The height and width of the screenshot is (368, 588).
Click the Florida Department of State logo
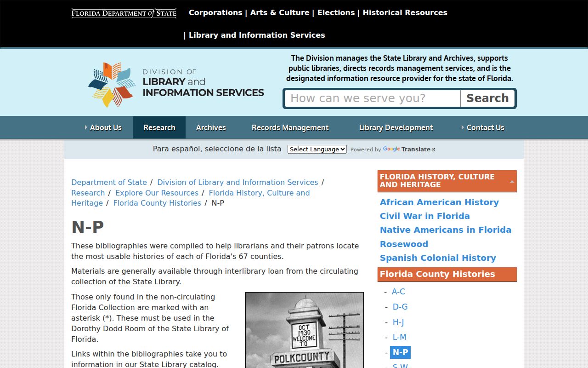click(x=124, y=13)
